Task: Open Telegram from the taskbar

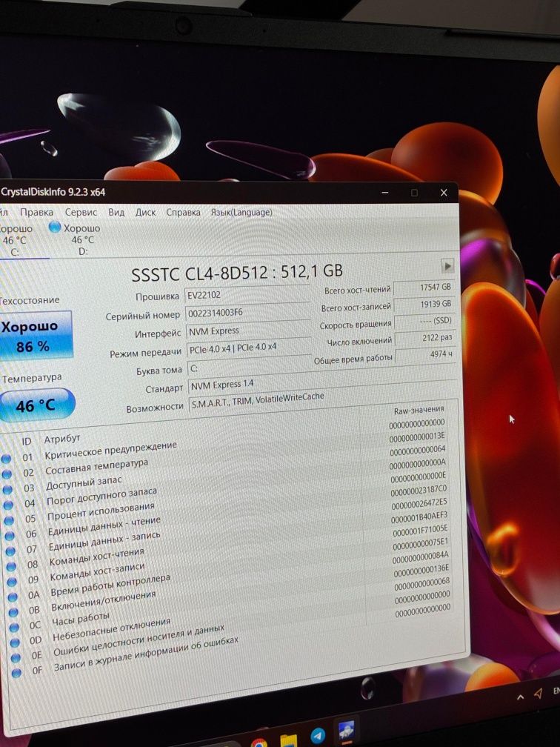Action: coord(318,735)
